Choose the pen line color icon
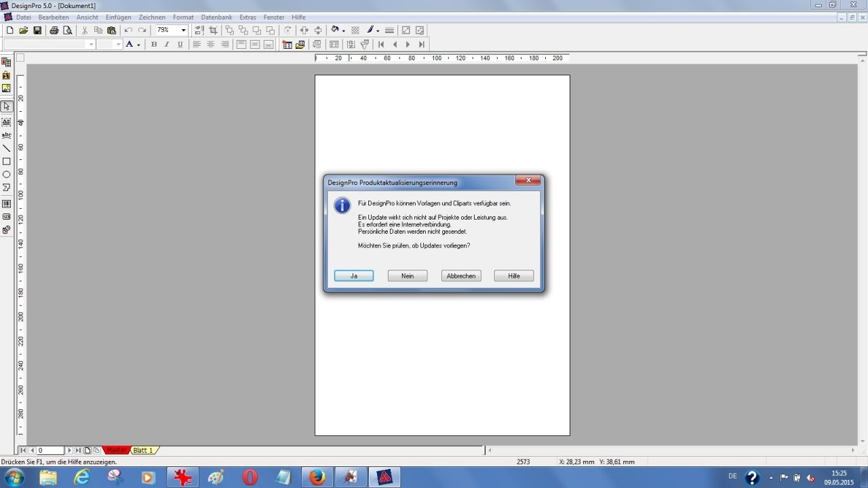868x488 pixels. pos(371,30)
